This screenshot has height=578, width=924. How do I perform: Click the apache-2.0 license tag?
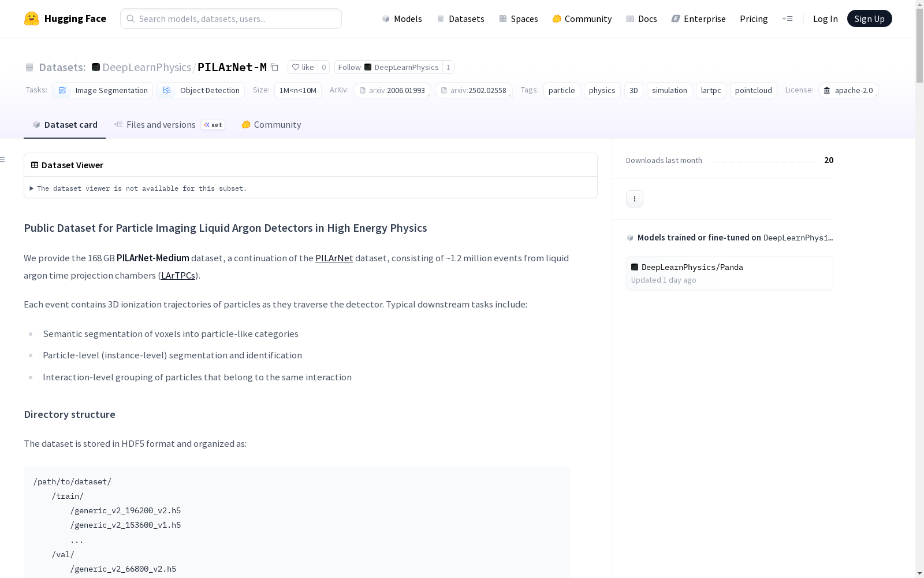848,90
